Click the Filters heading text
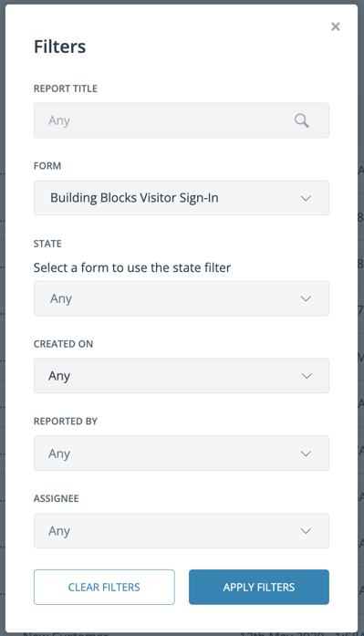This screenshot has width=364, height=636. pyautogui.click(x=59, y=47)
